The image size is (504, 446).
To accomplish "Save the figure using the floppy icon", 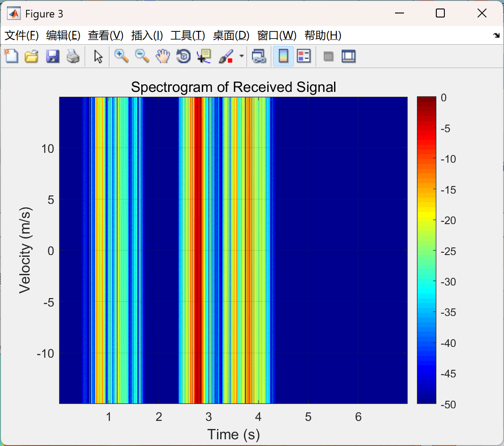I will [52, 56].
